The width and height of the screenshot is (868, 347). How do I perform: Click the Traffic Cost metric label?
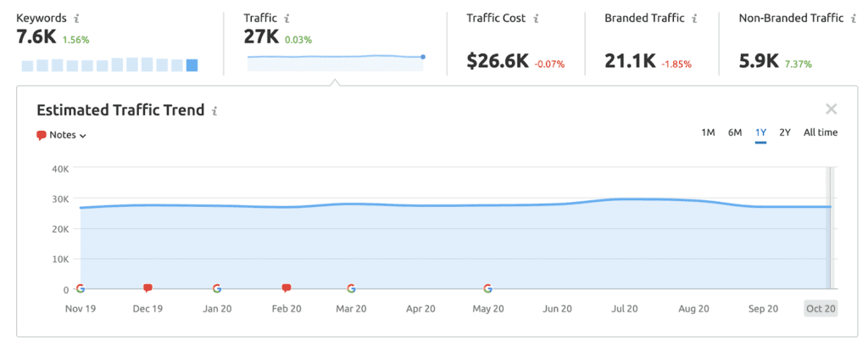tap(496, 19)
